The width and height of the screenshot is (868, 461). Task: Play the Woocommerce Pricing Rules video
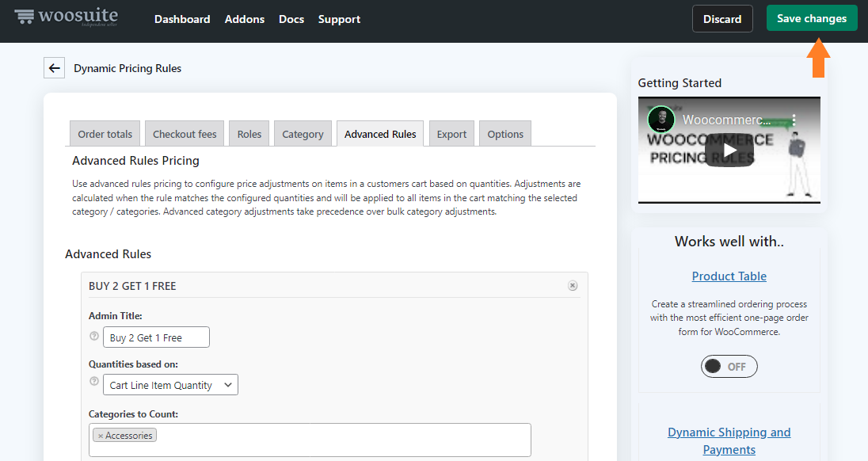729,150
